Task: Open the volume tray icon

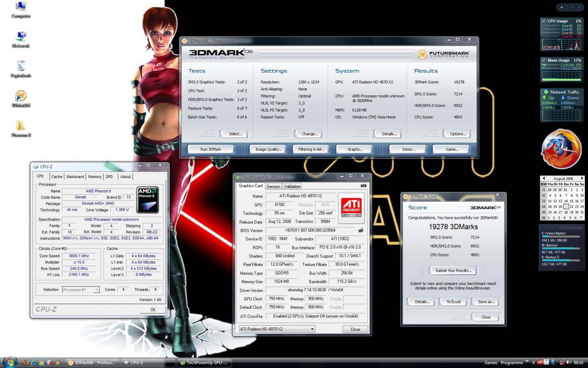Action: point(568,362)
